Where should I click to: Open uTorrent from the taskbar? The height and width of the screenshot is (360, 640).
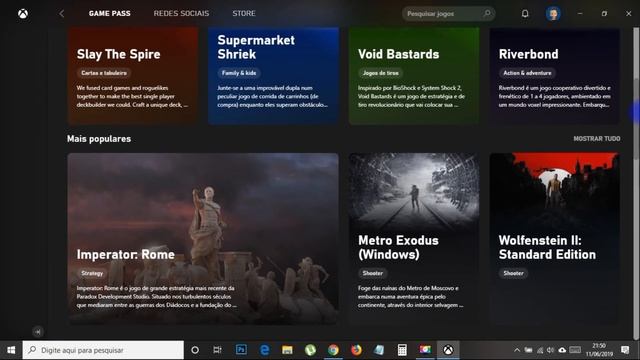310,350
